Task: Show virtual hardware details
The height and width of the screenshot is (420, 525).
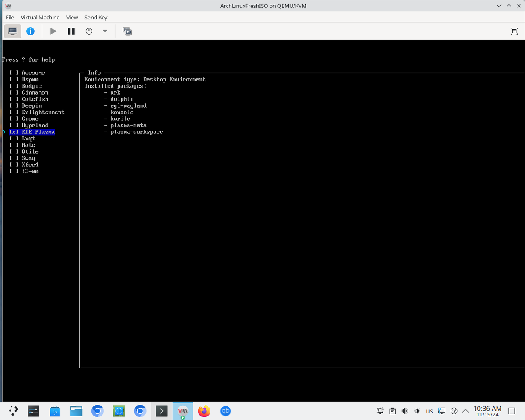Action: [x=30, y=31]
